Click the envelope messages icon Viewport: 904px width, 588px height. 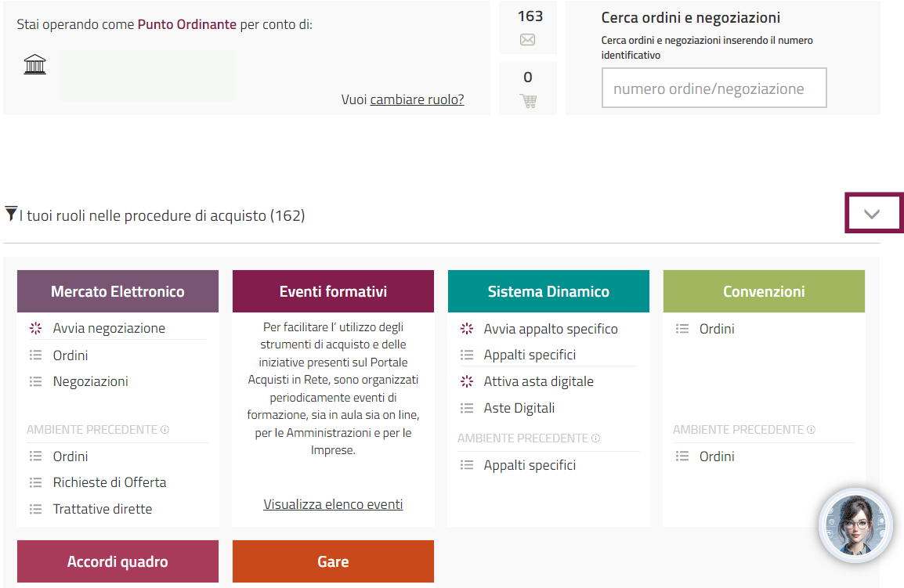(x=527, y=40)
